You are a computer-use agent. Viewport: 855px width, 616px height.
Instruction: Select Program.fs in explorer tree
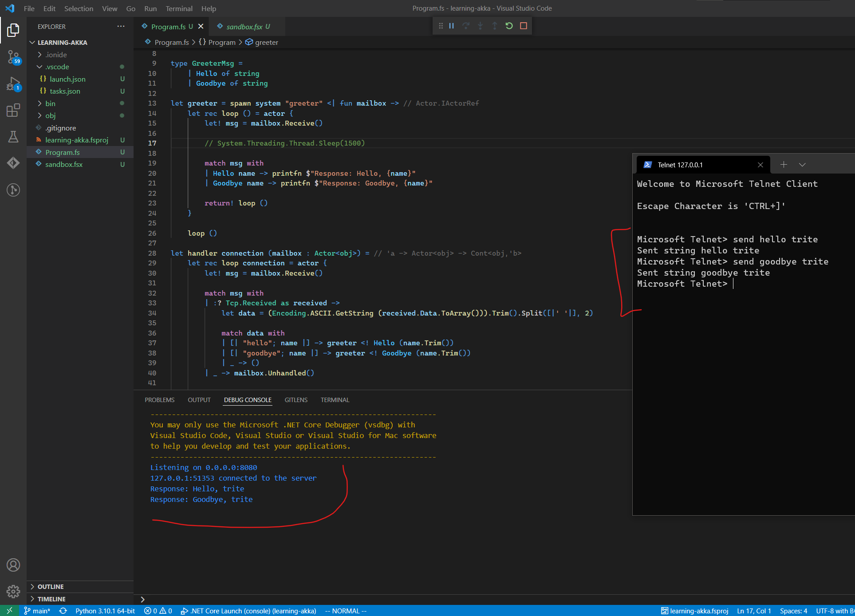[x=80, y=152]
